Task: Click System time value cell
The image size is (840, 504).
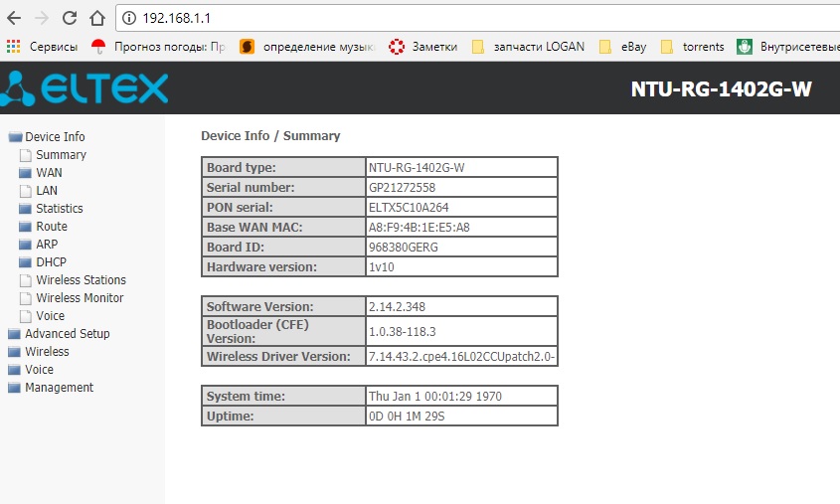Action: 461,397
